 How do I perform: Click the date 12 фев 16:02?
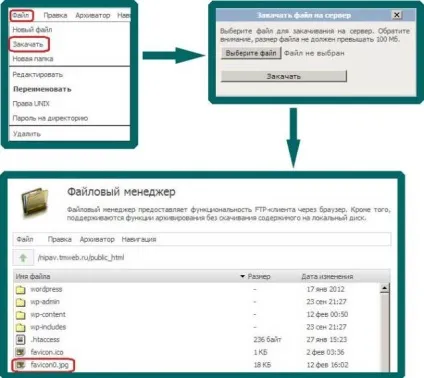(327, 365)
